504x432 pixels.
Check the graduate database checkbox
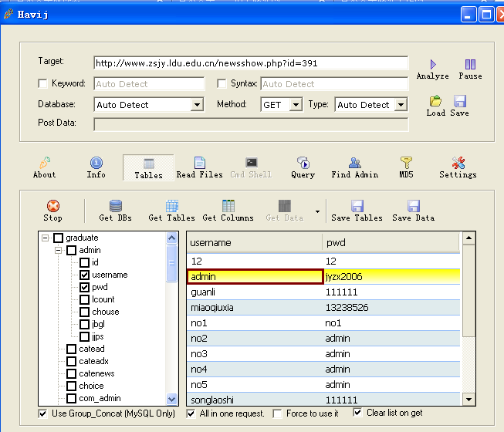pos(58,238)
